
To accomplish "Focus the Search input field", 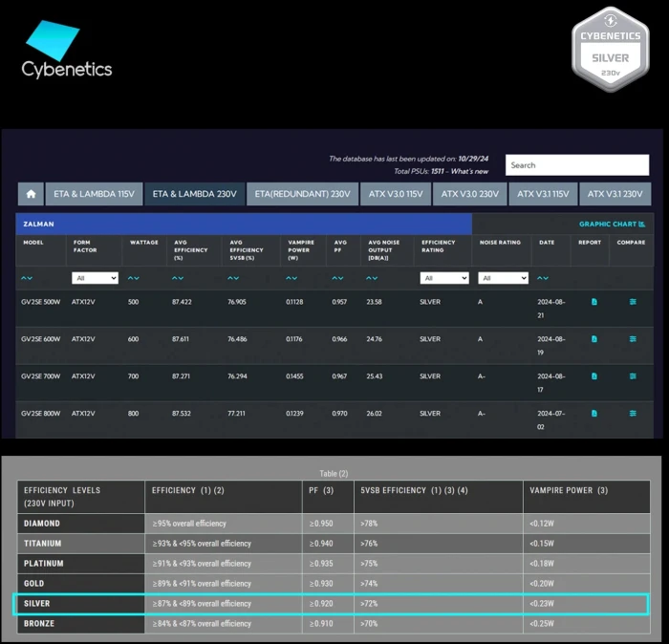I will pyautogui.click(x=577, y=165).
